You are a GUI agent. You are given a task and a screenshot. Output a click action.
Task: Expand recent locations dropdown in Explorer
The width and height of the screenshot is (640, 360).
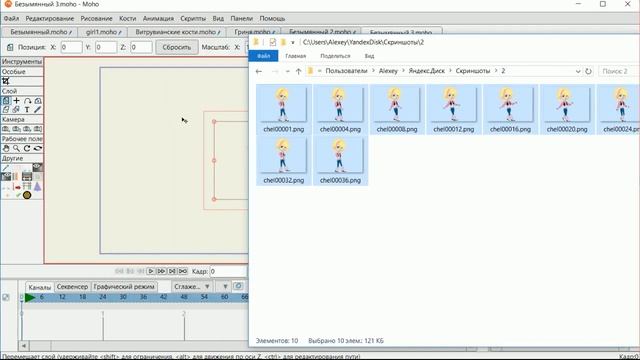(x=288, y=71)
